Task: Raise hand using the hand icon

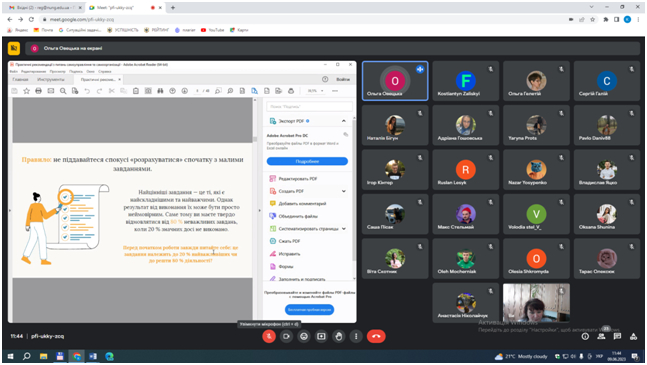Action: click(x=339, y=336)
